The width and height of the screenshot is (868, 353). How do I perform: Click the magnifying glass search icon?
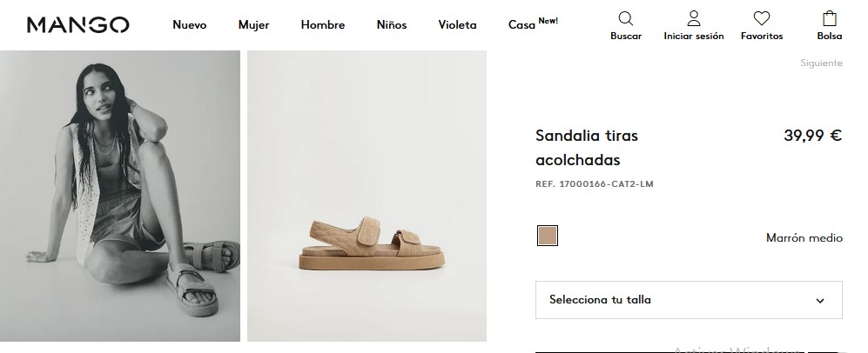(x=626, y=19)
